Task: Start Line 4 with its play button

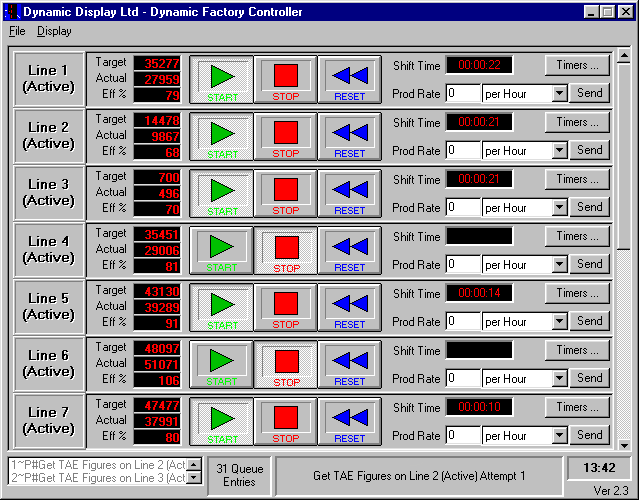Action: [222, 251]
